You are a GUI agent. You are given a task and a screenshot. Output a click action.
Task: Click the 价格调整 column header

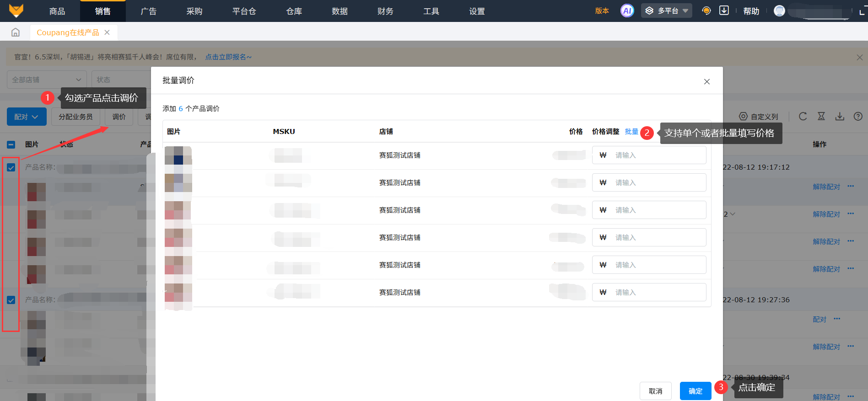(x=605, y=132)
